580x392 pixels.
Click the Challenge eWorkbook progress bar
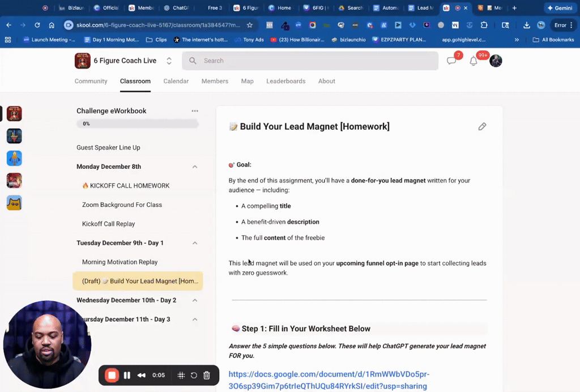(x=137, y=123)
